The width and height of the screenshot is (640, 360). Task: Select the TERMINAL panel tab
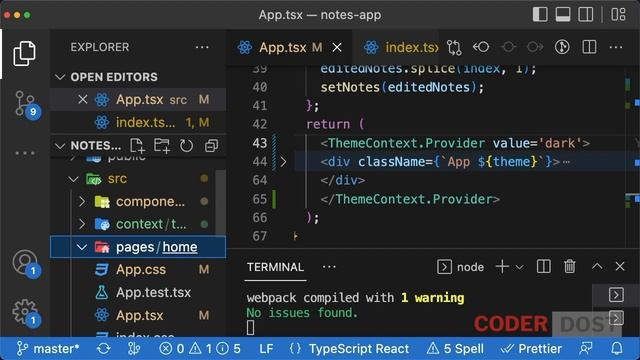(275, 267)
